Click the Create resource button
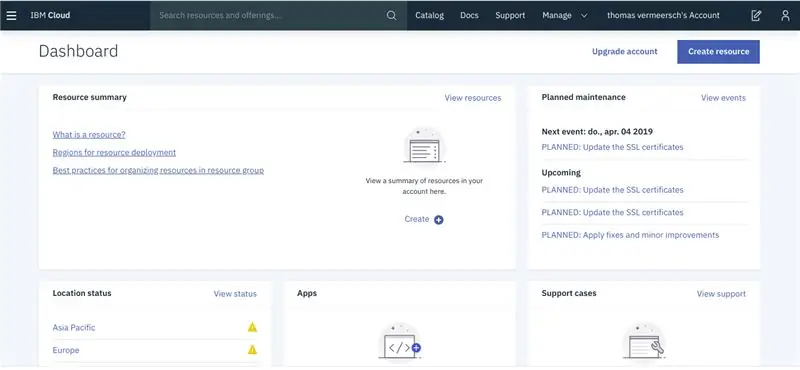The image size is (800, 370). tap(718, 52)
